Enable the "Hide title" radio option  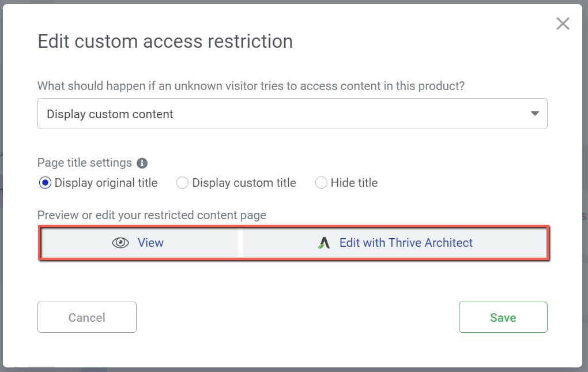coord(321,183)
